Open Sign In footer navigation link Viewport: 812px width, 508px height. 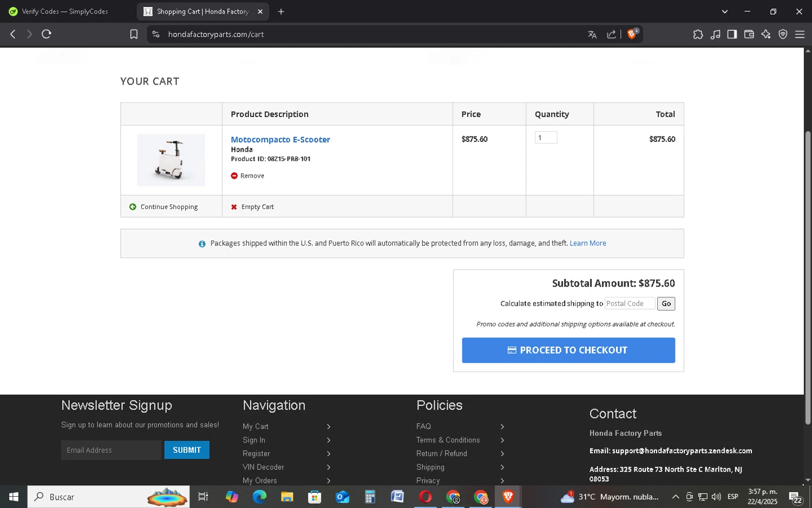click(254, 440)
